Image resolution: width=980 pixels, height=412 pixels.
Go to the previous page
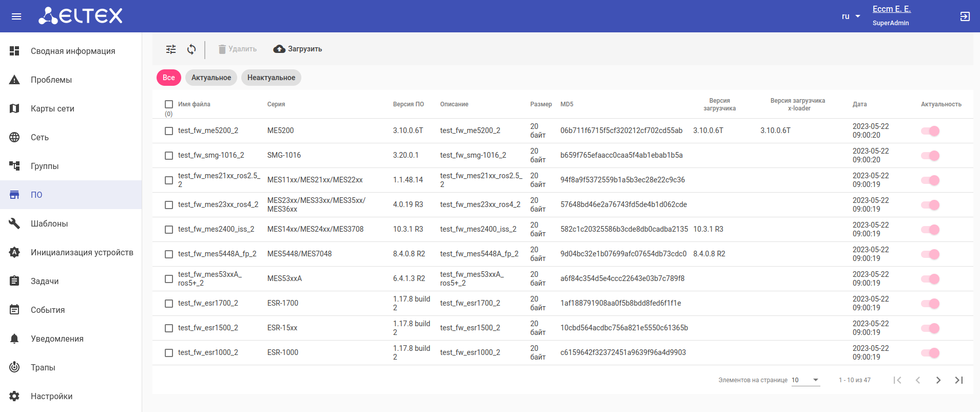pyautogui.click(x=918, y=380)
